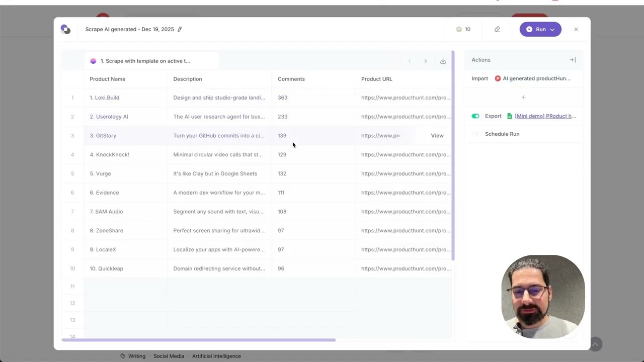The height and width of the screenshot is (362, 644).
Task: Click the app logo in top-left corner
Action: tap(65, 29)
